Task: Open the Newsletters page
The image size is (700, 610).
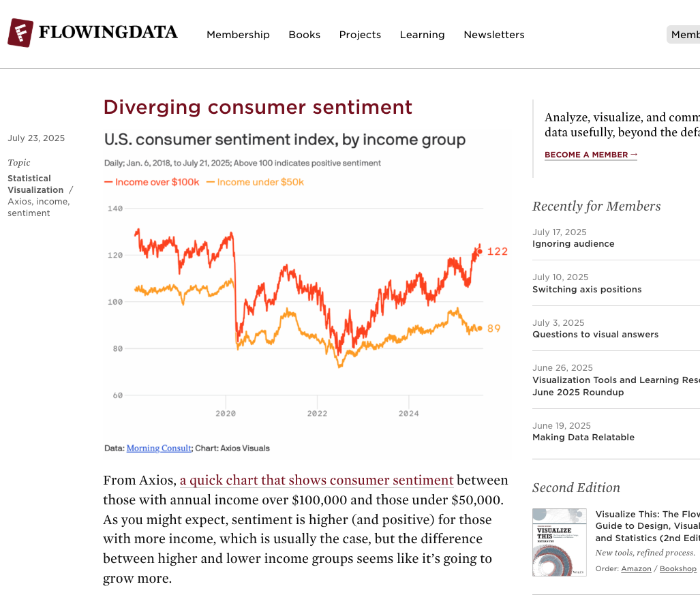Action: click(x=493, y=35)
